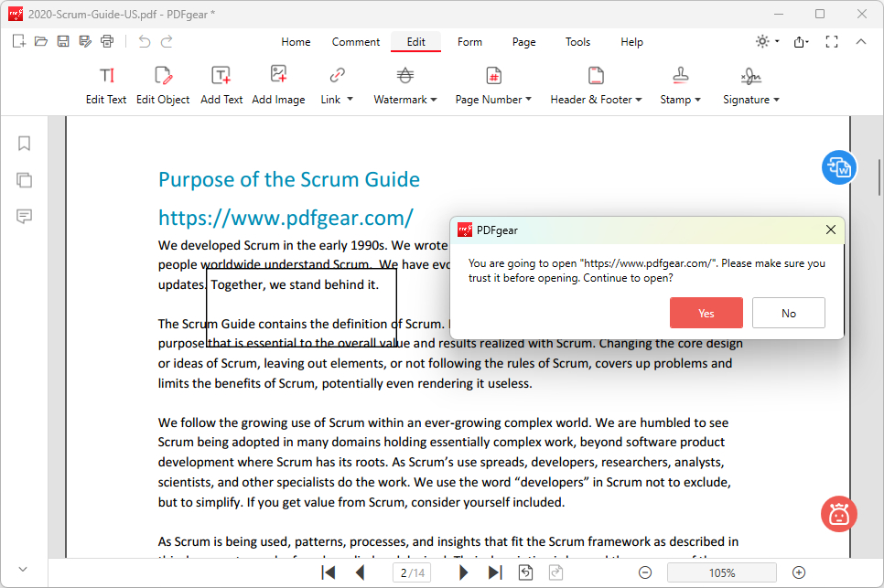
Task: Open the page thumbnails sidebar panel
Action: click(25, 180)
